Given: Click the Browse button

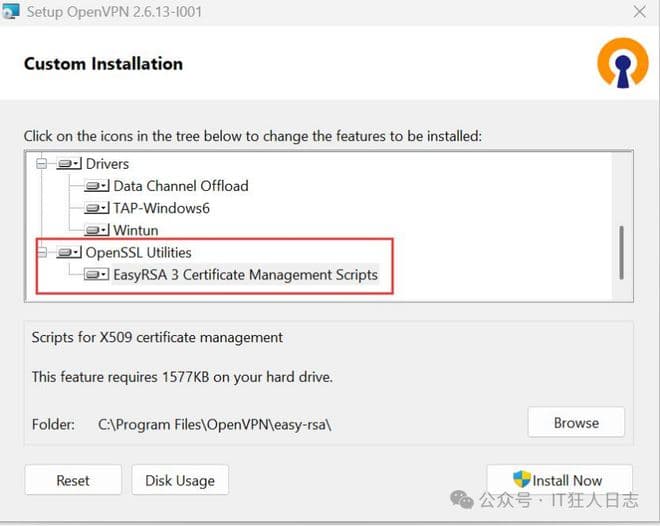Looking at the screenshot, I should [x=576, y=422].
